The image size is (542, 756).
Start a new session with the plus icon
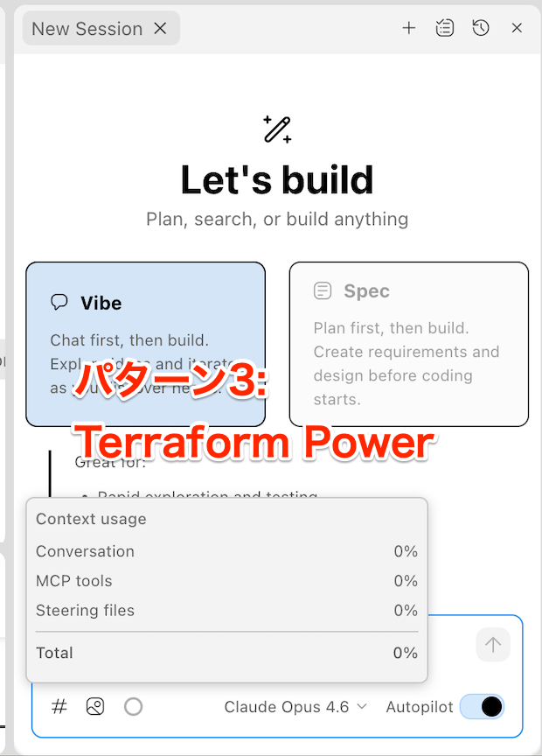tap(408, 27)
